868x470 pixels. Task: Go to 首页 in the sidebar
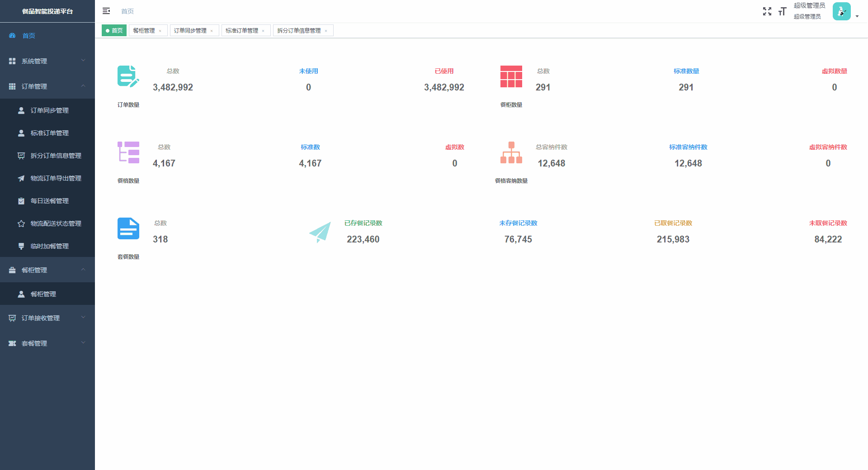(x=29, y=36)
